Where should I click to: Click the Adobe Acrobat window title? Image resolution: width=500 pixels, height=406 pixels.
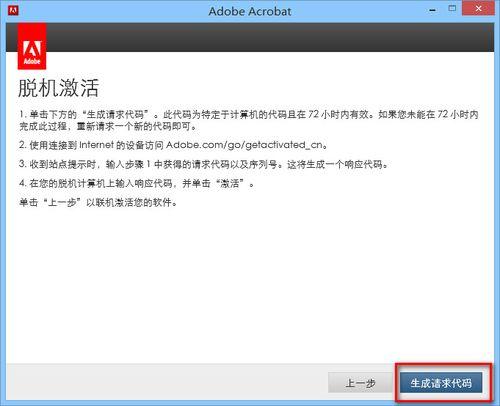click(250, 11)
